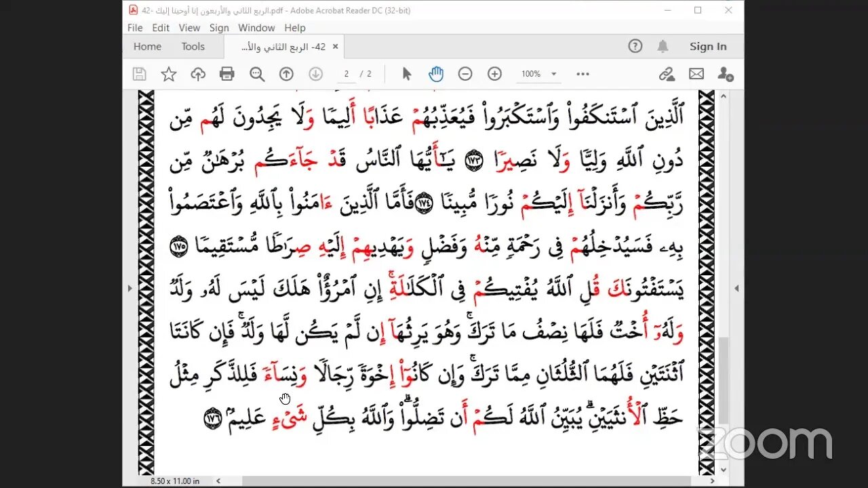Go to previous page arrow
This screenshot has width=868, height=488.
click(286, 74)
